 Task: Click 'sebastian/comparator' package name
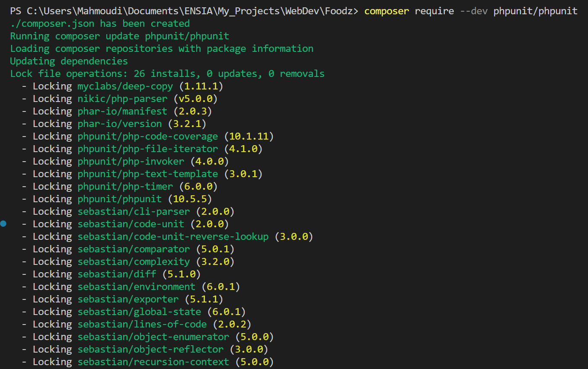[x=134, y=249]
